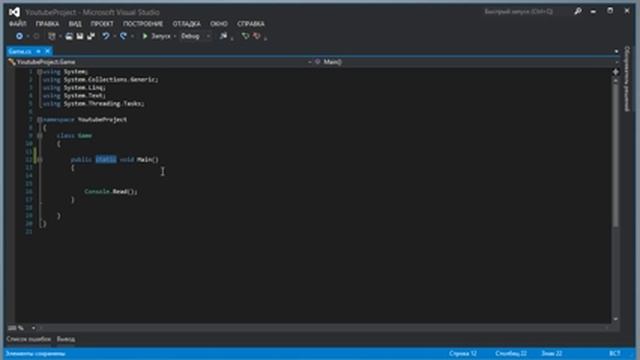This screenshot has width=640, height=360.
Task: Click the Столбец status bar entry
Action: point(511,353)
